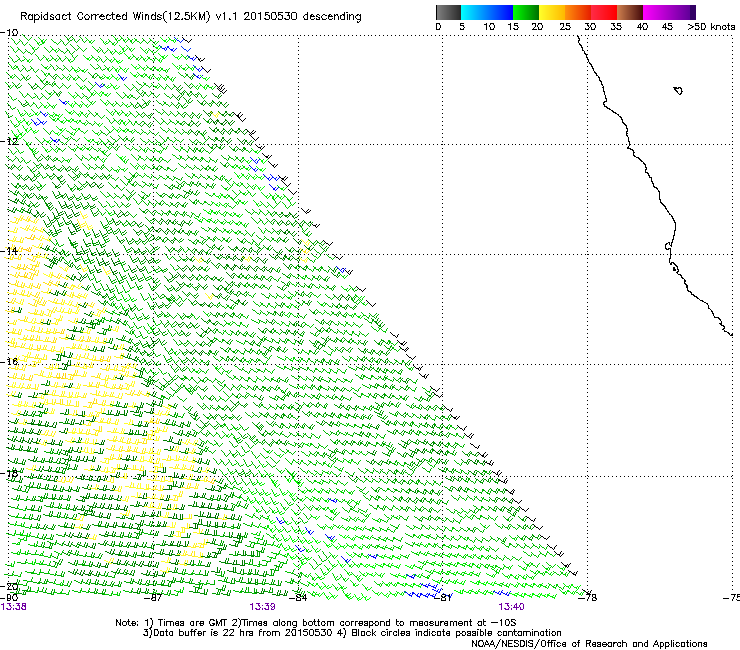Click the purple '13:40' time label
Screen dimensions: 740x650
(x=512, y=607)
